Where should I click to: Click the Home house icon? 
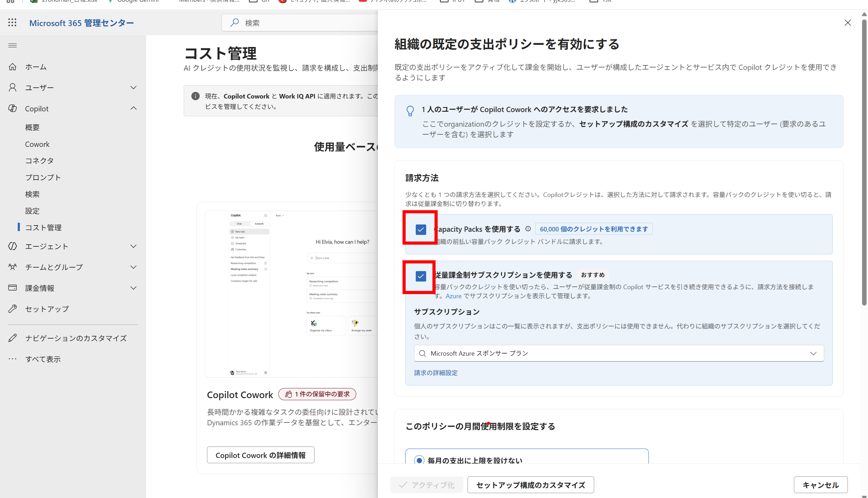click(x=13, y=67)
